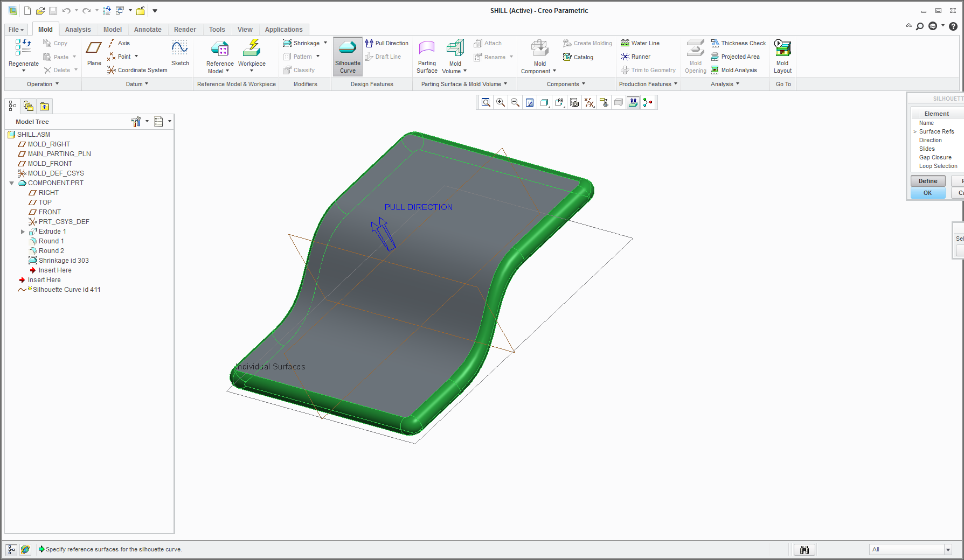Open the Parting Surface tool

coord(427,56)
